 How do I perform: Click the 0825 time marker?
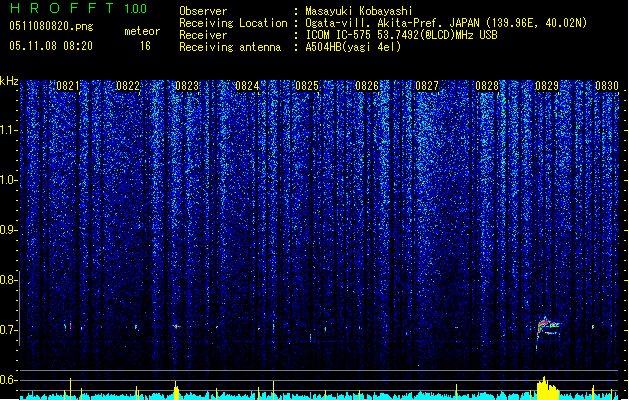click(x=307, y=86)
